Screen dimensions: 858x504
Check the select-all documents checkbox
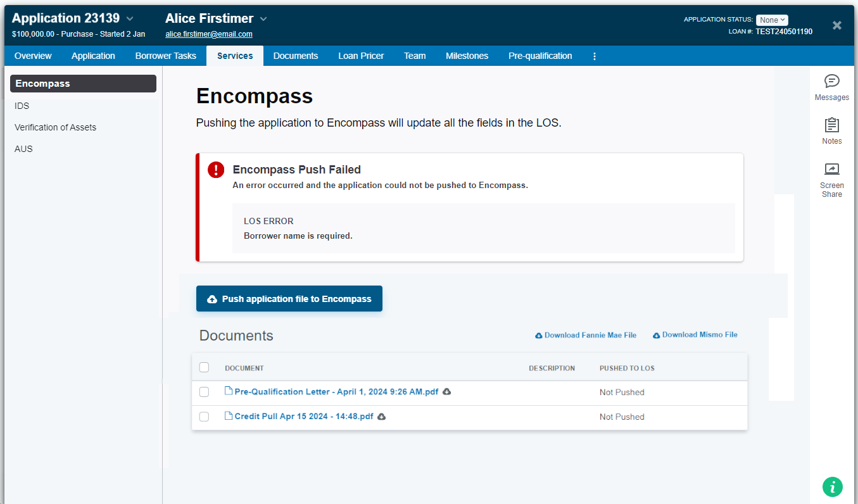click(204, 367)
